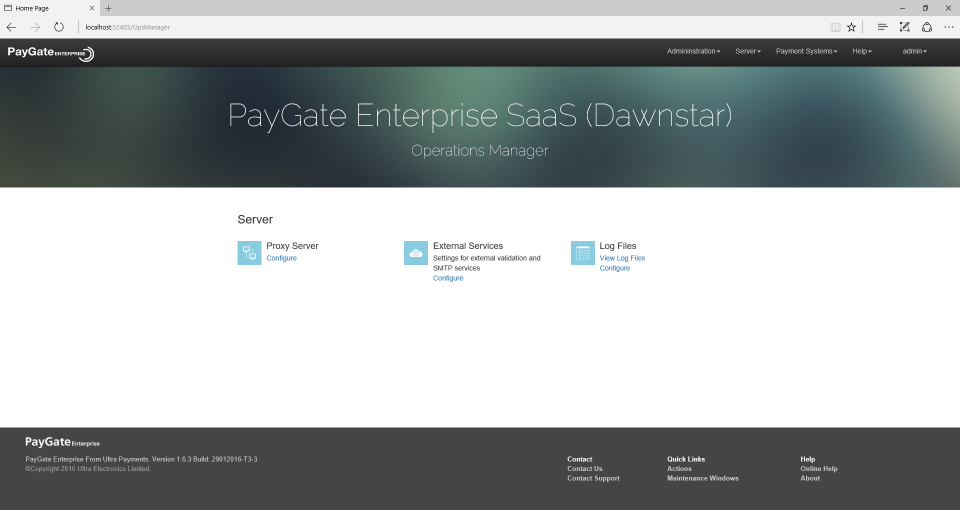The height and width of the screenshot is (520, 960).
Task: Click the Proxy Server heading
Action: [x=292, y=246]
